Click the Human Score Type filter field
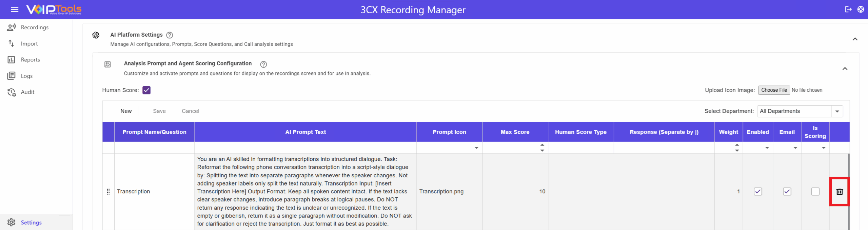Viewport: 868px width, 230px height. [580, 148]
